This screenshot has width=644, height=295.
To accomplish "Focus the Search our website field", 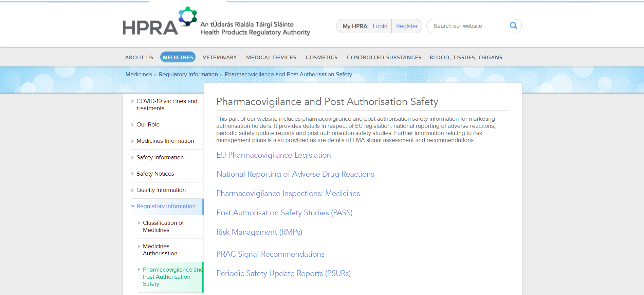I will [x=468, y=26].
